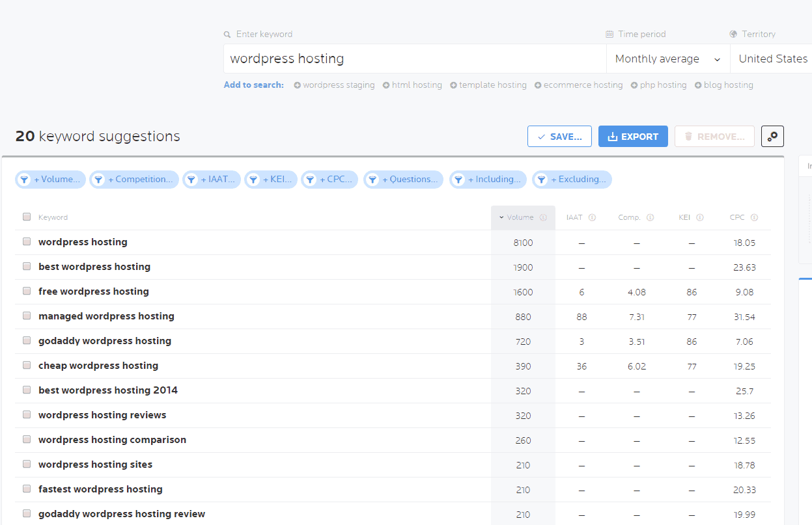Check the 'godaddy wordpress hosting' row checkbox
812x525 pixels.
(x=27, y=340)
